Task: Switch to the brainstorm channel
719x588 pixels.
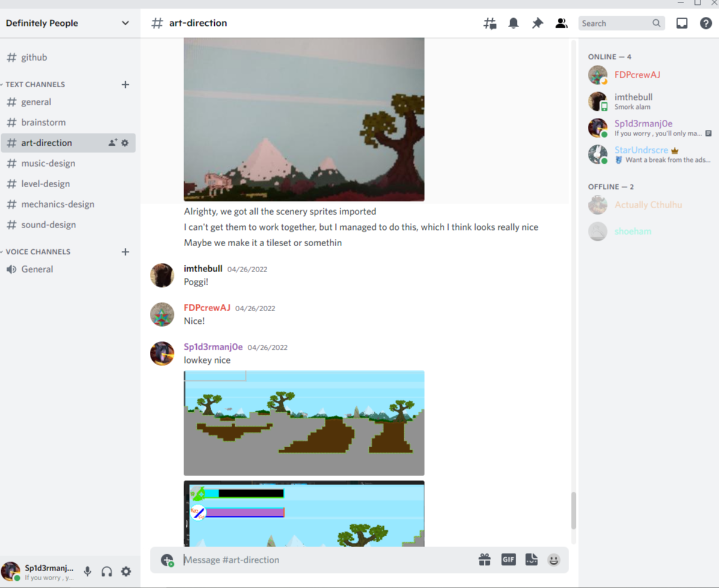Action: (x=43, y=123)
